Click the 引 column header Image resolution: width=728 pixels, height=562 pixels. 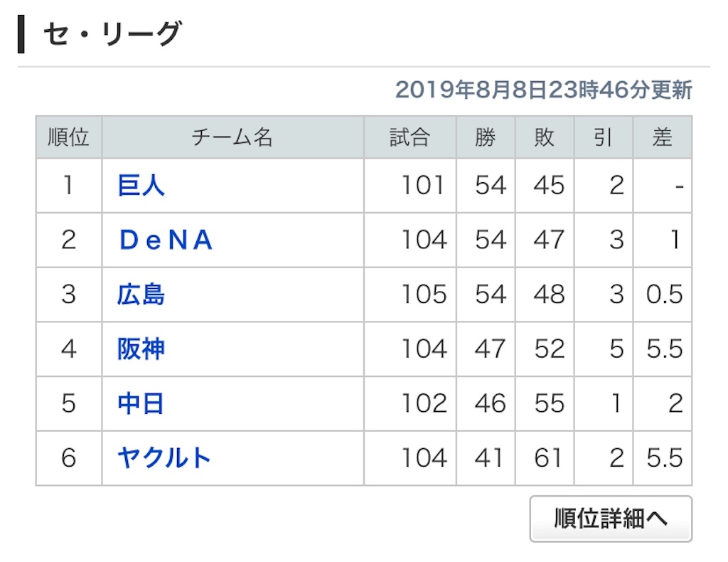tap(604, 137)
